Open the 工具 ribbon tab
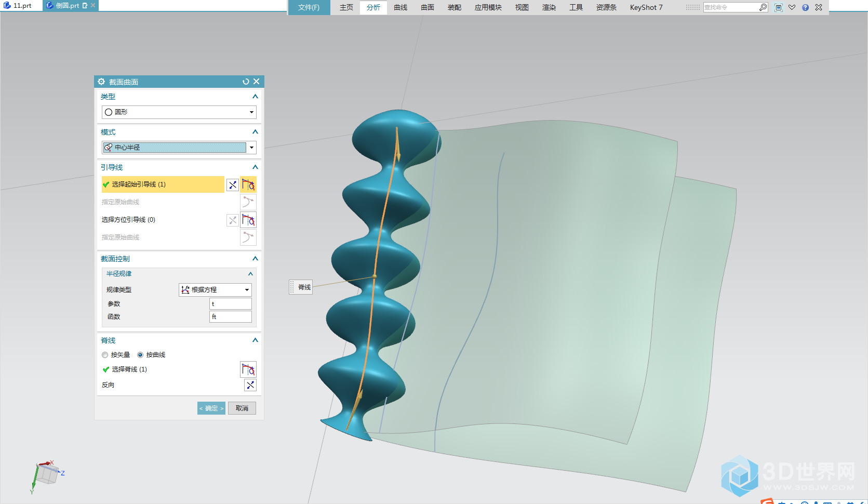 pos(576,7)
